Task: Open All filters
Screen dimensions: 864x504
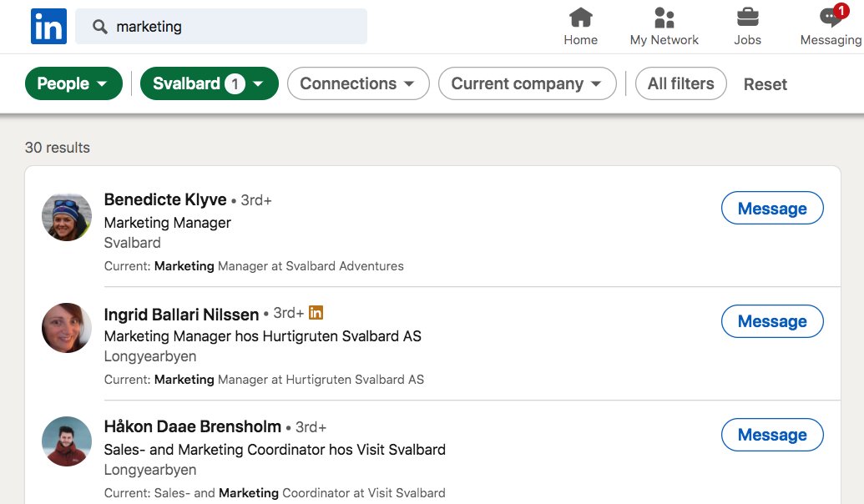Action: point(680,83)
